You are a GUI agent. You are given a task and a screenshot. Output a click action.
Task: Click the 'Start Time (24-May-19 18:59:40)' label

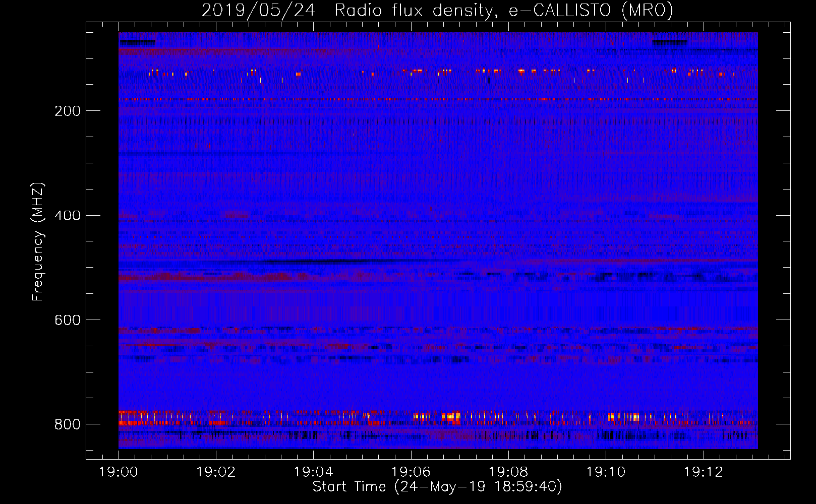tap(437, 487)
